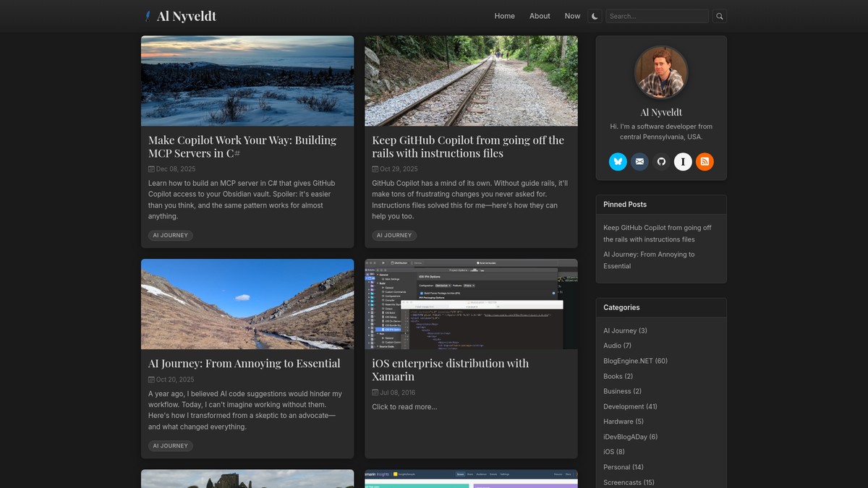
Task: Open the snowy landscape post thumbnail
Action: (247, 81)
